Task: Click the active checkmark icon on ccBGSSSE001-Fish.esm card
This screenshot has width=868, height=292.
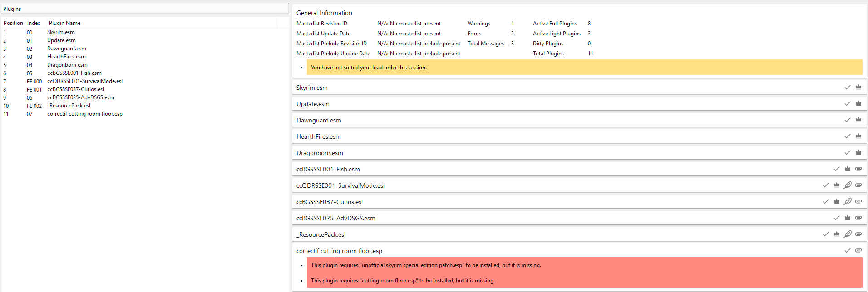Action: coord(837,169)
